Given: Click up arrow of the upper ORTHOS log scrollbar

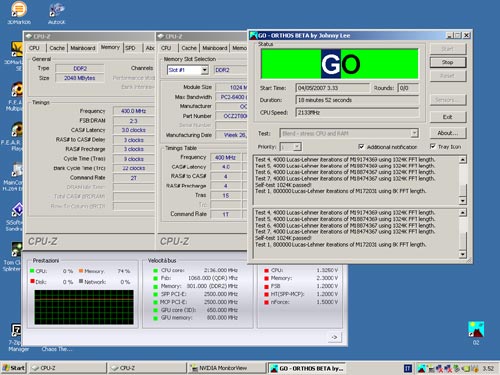Looking at the screenshot, I should point(463,160).
